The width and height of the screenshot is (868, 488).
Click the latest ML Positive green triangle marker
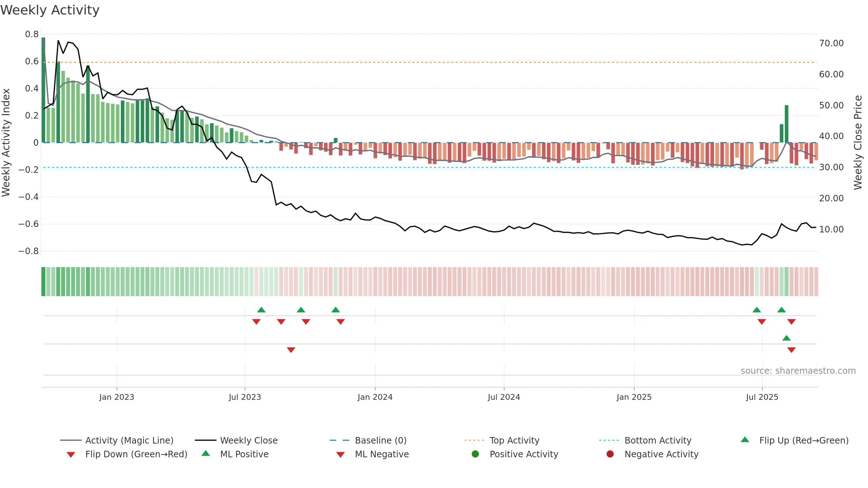pos(786,338)
